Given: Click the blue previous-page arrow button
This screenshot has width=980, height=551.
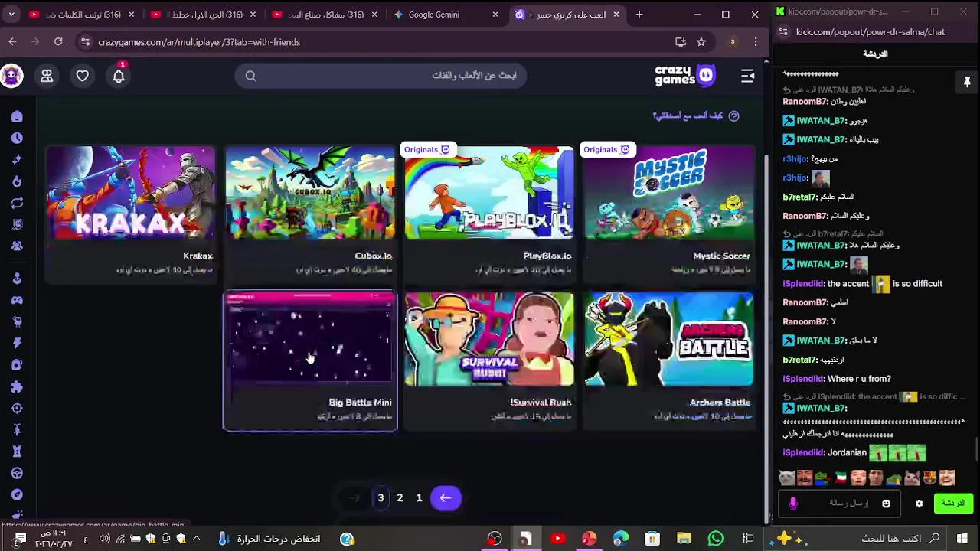Looking at the screenshot, I should pos(446,498).
